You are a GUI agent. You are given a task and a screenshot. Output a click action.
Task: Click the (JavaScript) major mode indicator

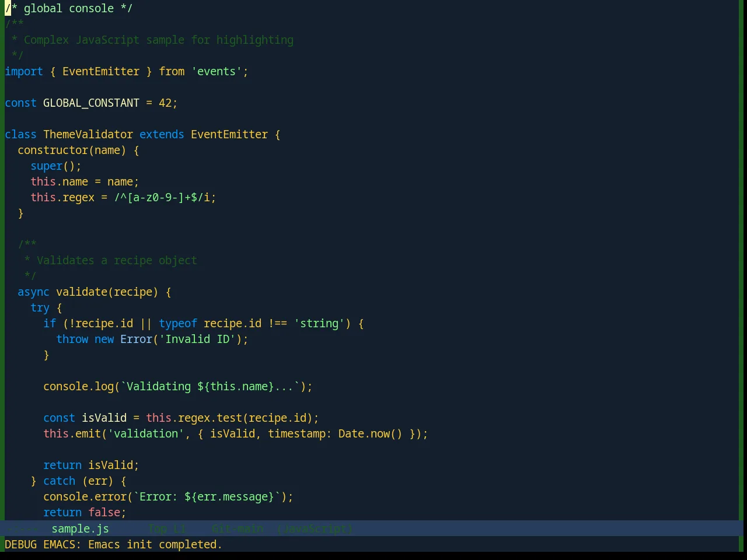pyautogui.click(x=315, y=528)
